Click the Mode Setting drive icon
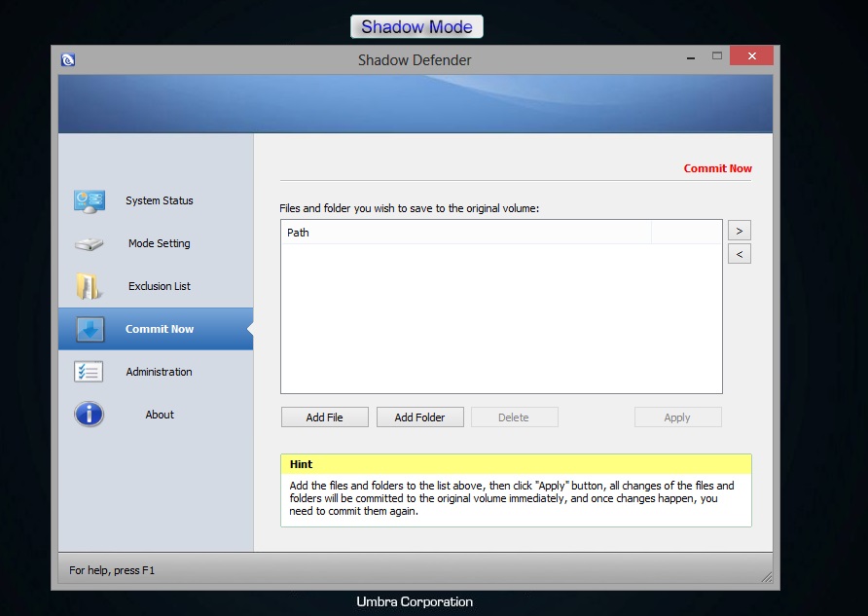The width and height of the screenshot is (868, 616). pyautogui.click(x=90, y=244)
